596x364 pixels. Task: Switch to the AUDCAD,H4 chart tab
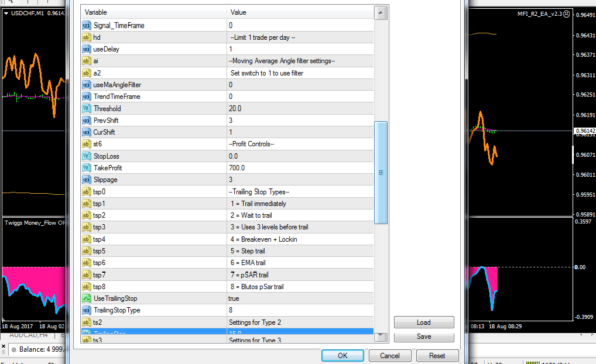pos(29,335)
